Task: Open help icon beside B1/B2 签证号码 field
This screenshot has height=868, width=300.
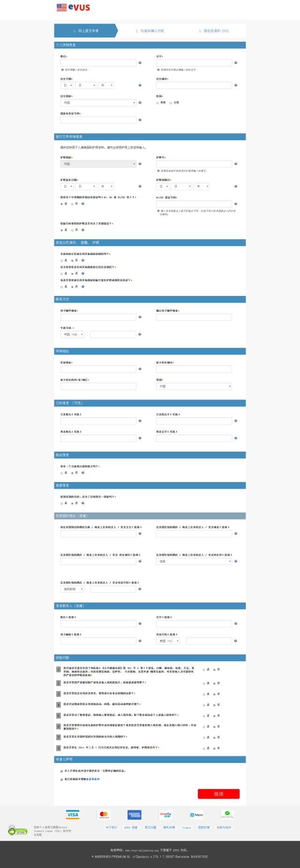Action: (236, 204)
